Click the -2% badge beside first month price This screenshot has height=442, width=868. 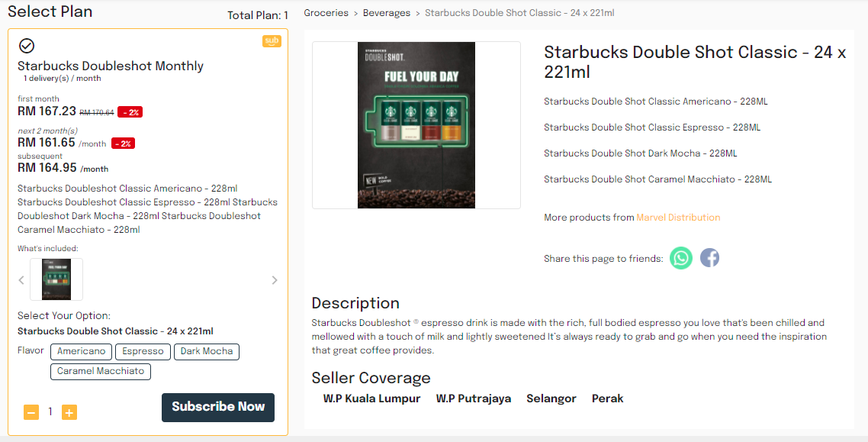tap(130, 112)
